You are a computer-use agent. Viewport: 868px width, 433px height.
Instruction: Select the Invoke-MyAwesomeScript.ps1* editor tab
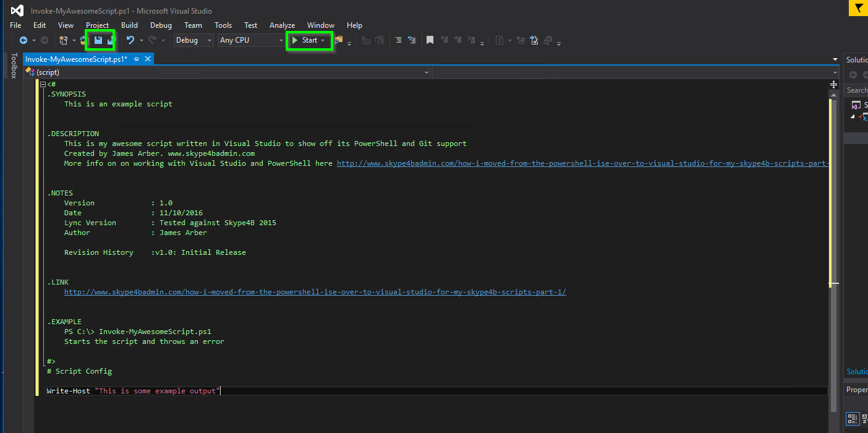pyautogui.click(x=76, y=59)
